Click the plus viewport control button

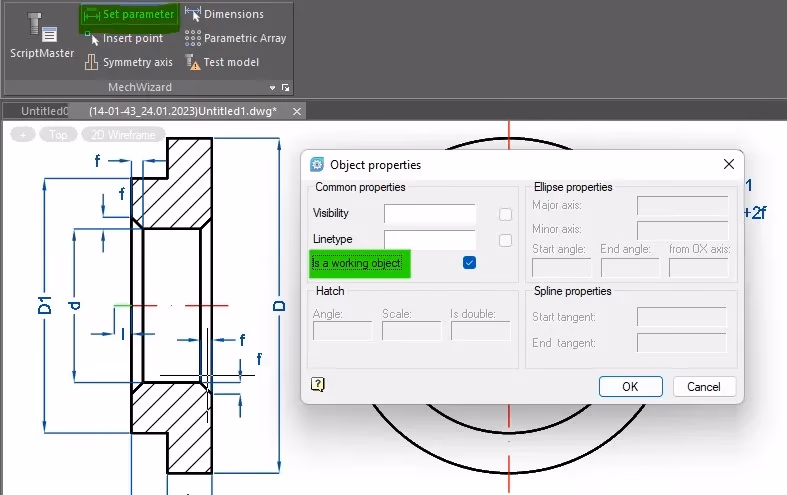tap(23, 135)
